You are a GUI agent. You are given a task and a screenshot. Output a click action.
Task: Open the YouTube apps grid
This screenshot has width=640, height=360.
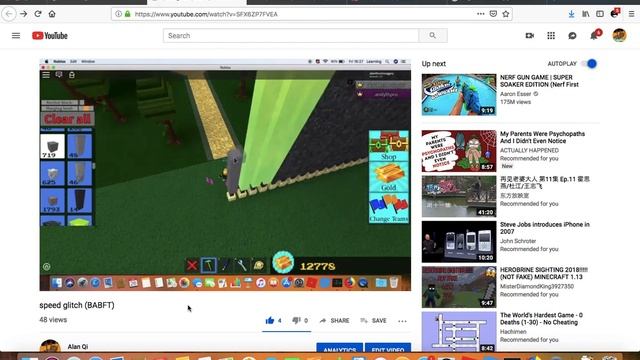[x=551, y=36]
